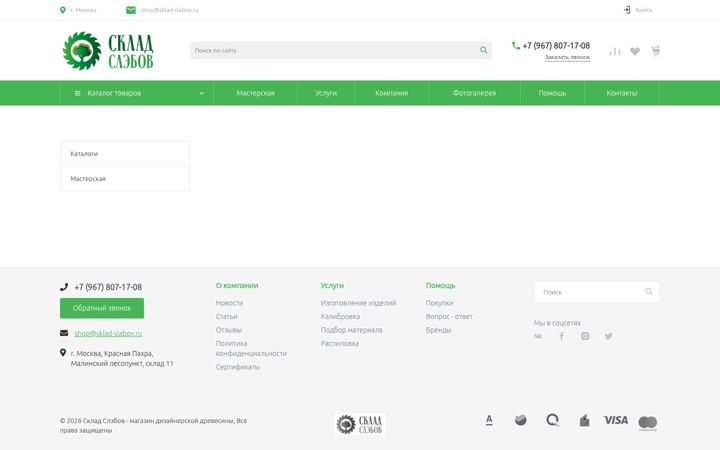Open the О компании footer heading
The image size is (720, 450).
coord(237,286)
